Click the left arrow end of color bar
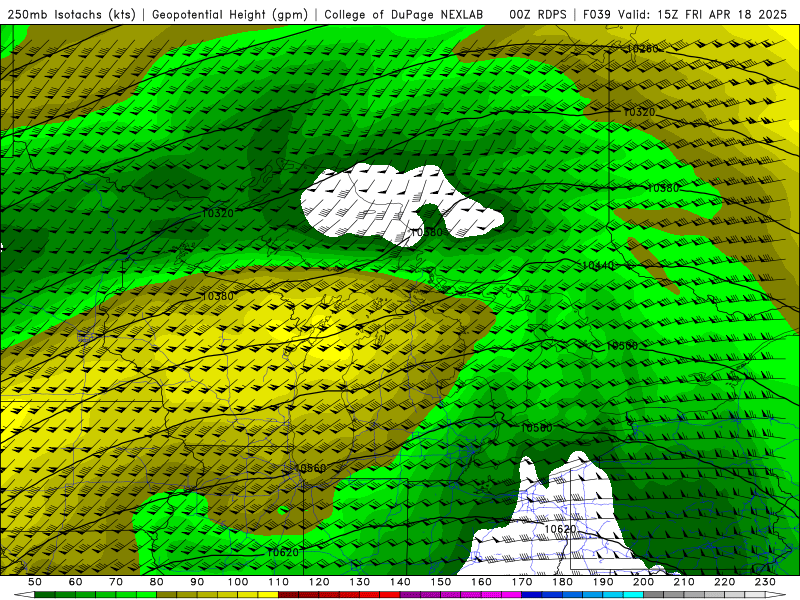 pos(24,595)
